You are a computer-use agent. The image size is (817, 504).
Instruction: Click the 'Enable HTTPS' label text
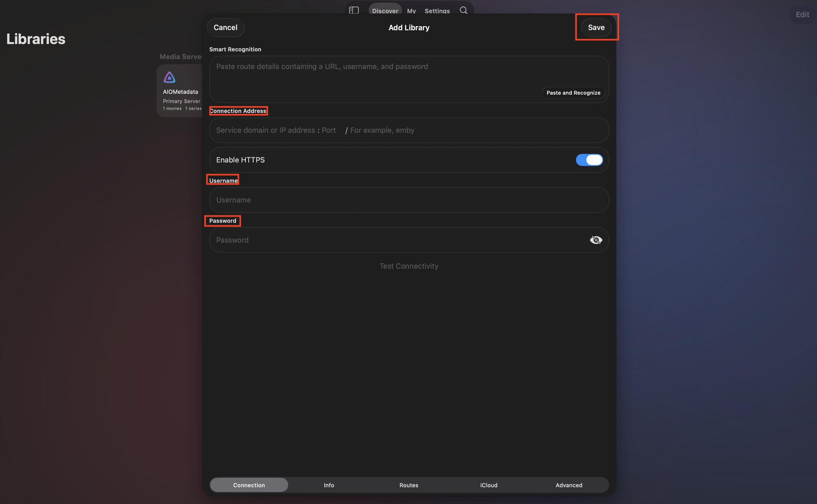(240, 160)
